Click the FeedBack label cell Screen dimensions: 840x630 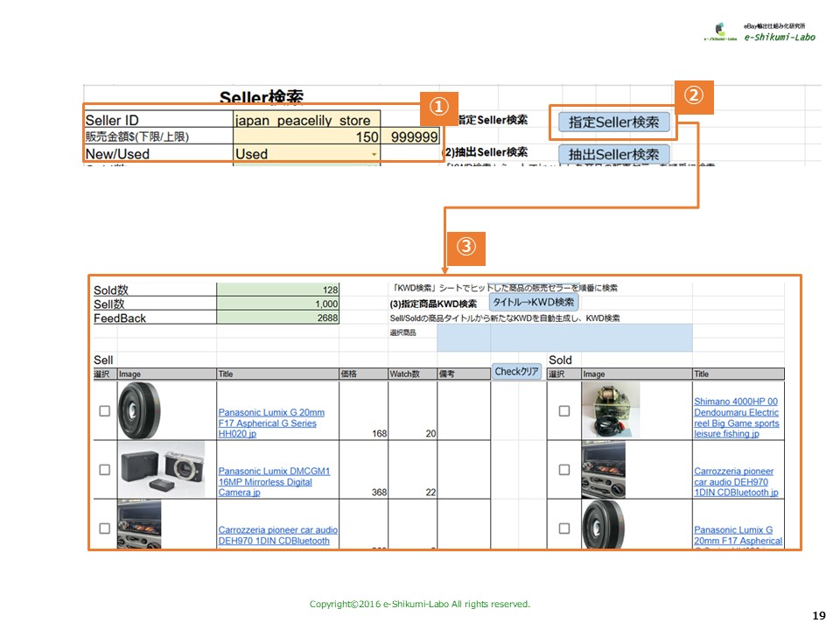pyautogui.click(x=155, y=318)
